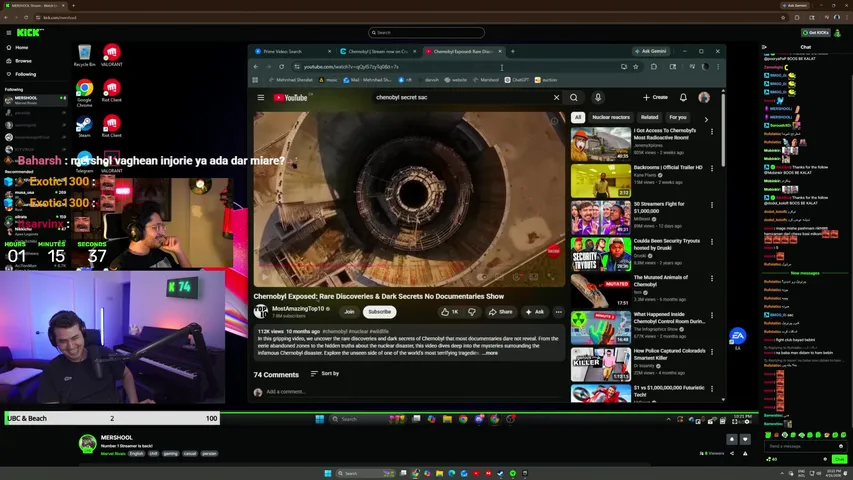Click the Send a message chat field
This screenshot has width=853, height=480.
point(805,446)
